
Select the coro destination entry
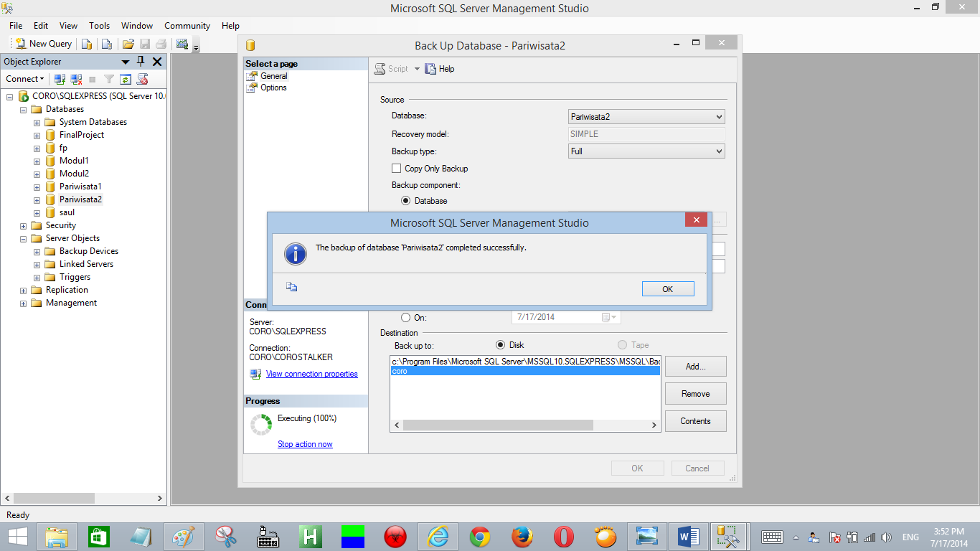point(525,371)
